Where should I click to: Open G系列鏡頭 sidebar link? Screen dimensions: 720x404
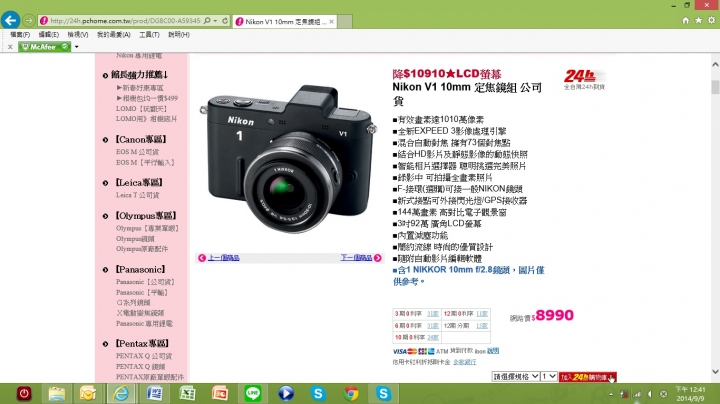click(x=133, y=303)
